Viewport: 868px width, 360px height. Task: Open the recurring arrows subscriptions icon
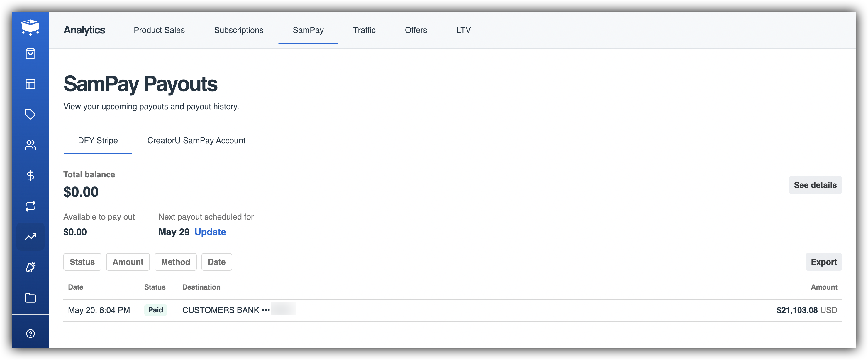[x=30, y=206]
